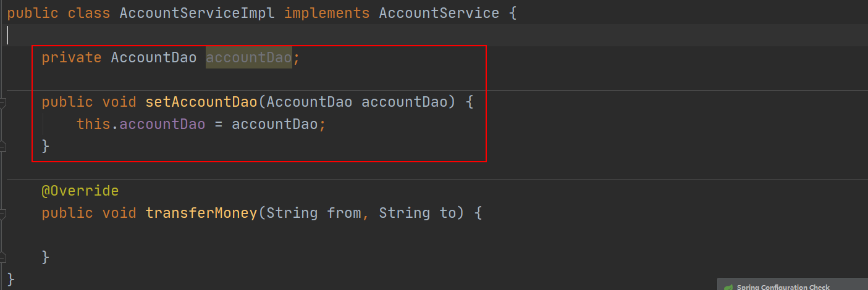Click the private keyword
868x290 pixels.
coord(72,58)
